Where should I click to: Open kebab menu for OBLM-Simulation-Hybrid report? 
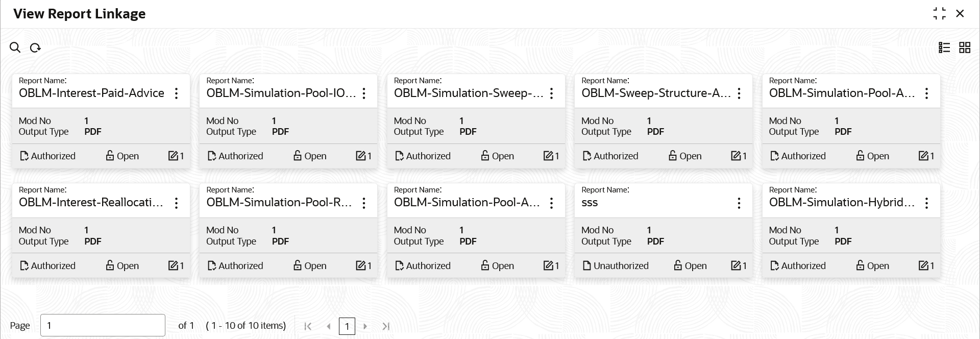pyautogui.click(x=927, y=203)
